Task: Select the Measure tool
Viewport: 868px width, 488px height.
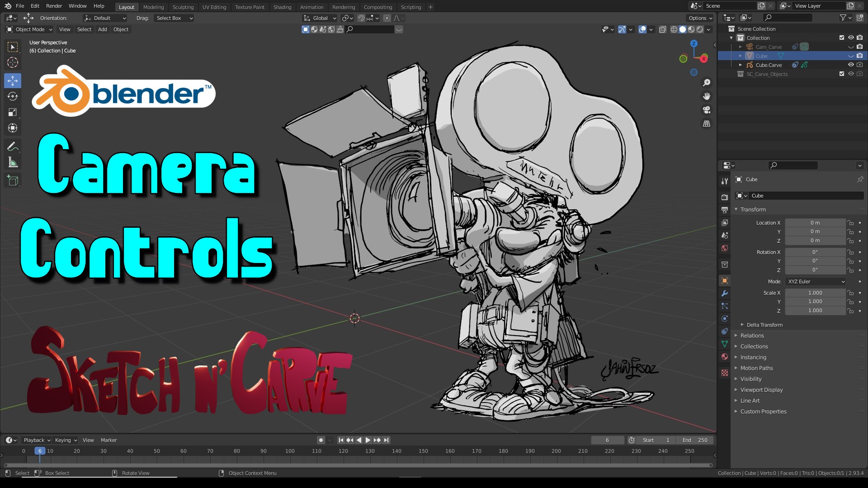Action: [12, 161]
